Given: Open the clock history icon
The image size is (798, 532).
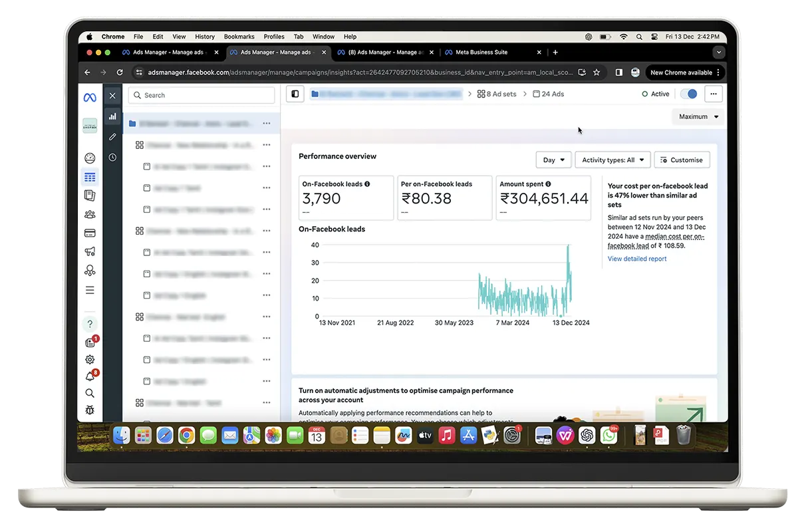Looking at the screenshot, I should click(112, 158).
